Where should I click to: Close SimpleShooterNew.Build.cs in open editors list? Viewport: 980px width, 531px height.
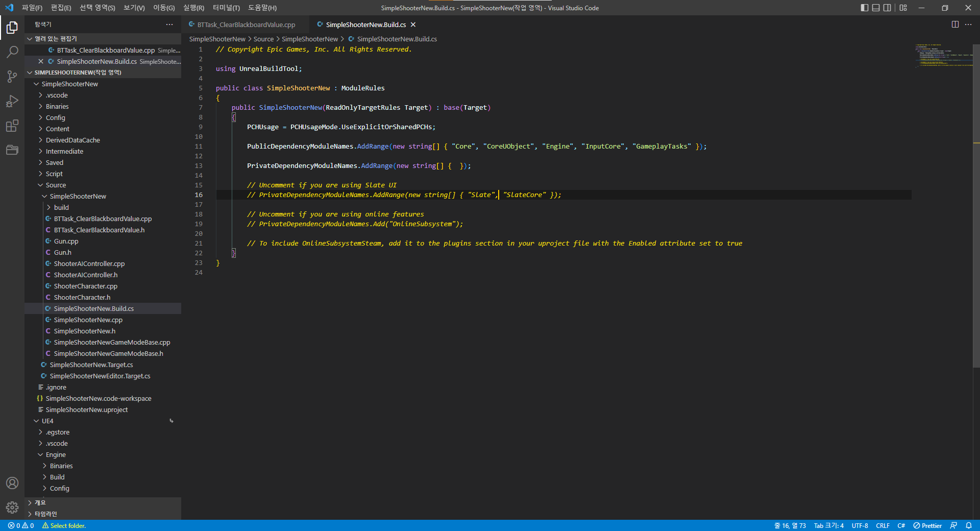click(41, 61)
